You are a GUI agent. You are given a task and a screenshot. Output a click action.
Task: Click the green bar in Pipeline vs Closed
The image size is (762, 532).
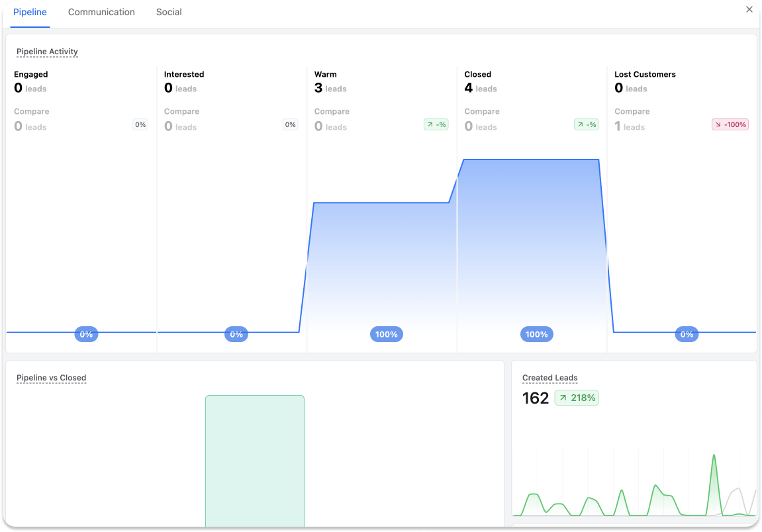(x=255, y=461)
